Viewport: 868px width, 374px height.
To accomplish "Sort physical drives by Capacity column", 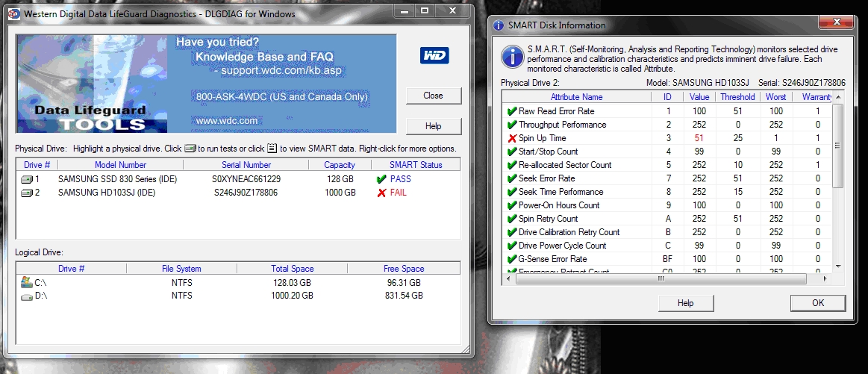I will (340, 164).
